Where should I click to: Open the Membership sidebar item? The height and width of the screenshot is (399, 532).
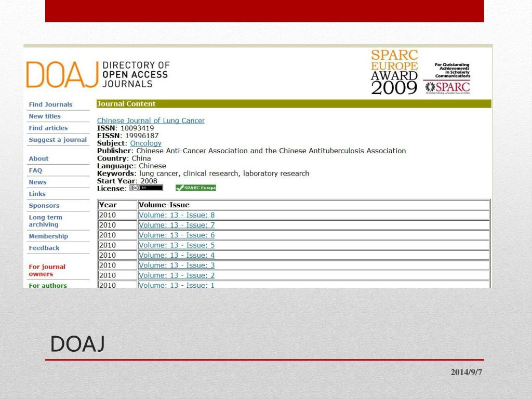48,236
